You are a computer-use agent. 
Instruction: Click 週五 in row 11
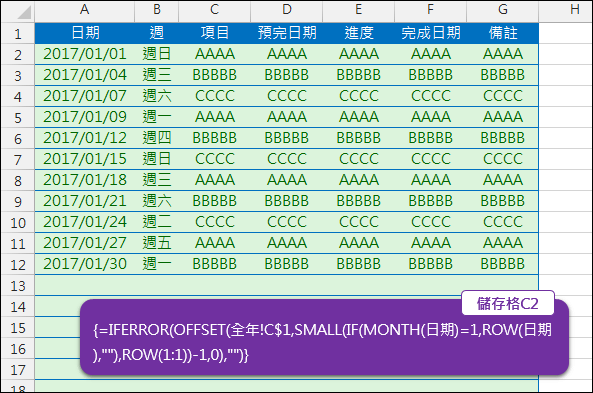pyautogui.click(x=157, y=243)
